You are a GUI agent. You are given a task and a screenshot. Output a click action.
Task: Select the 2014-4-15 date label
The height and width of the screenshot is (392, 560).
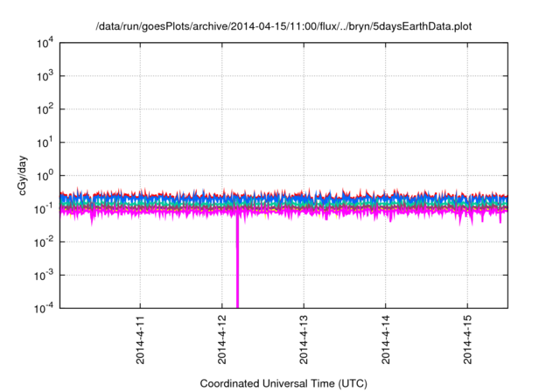pos(467,339)
